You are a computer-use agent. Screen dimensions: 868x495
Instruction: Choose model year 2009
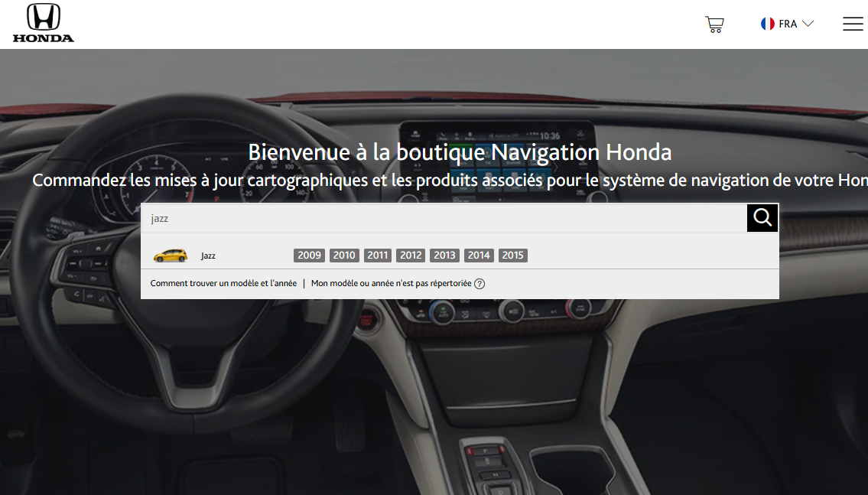click(309, 256)
